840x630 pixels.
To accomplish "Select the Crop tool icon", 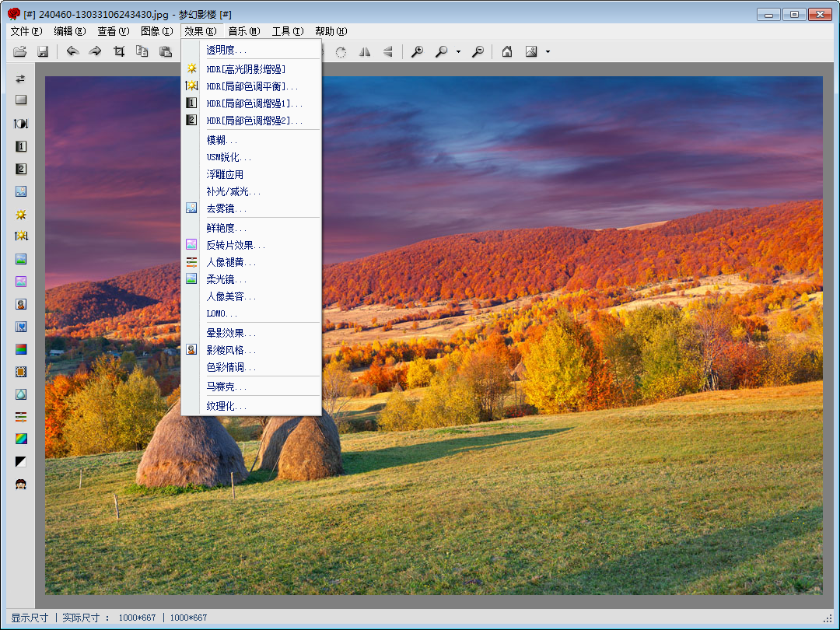I will click(119, 51).
